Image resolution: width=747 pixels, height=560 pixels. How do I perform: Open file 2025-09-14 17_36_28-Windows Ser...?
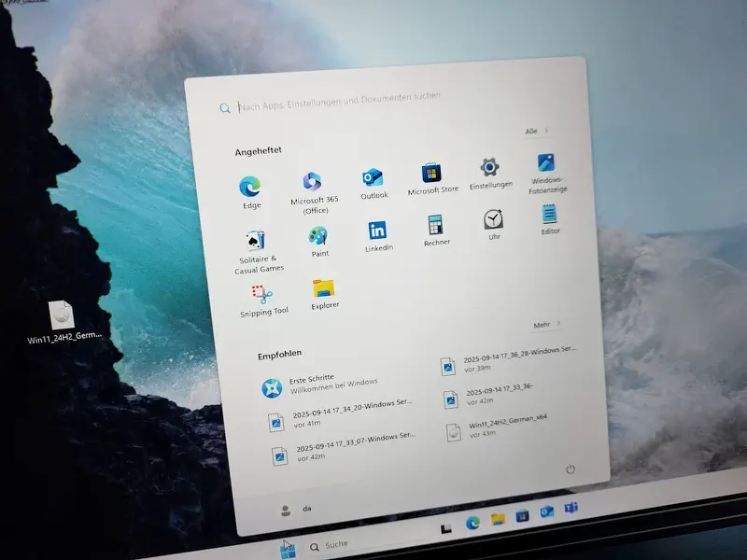[508, 360]
